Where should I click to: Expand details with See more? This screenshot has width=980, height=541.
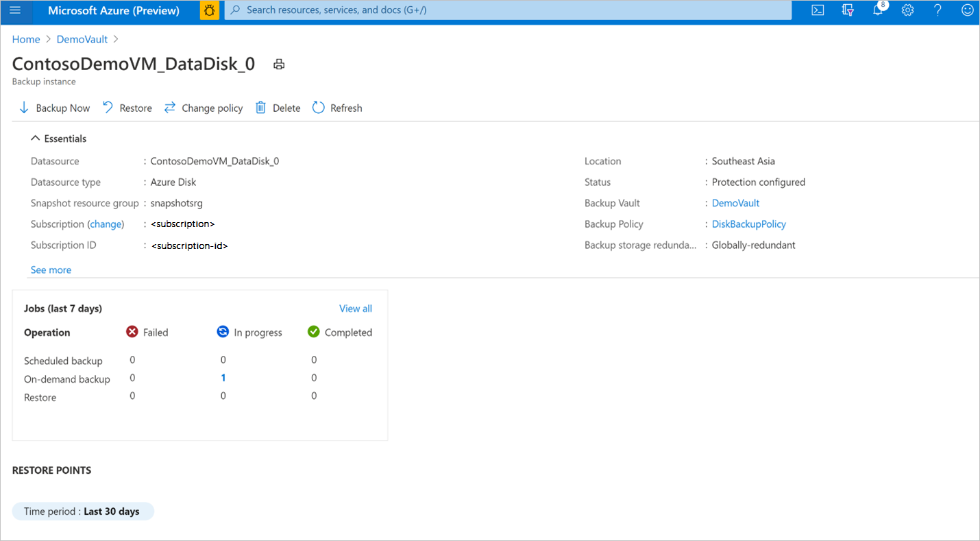coord(51,270)
